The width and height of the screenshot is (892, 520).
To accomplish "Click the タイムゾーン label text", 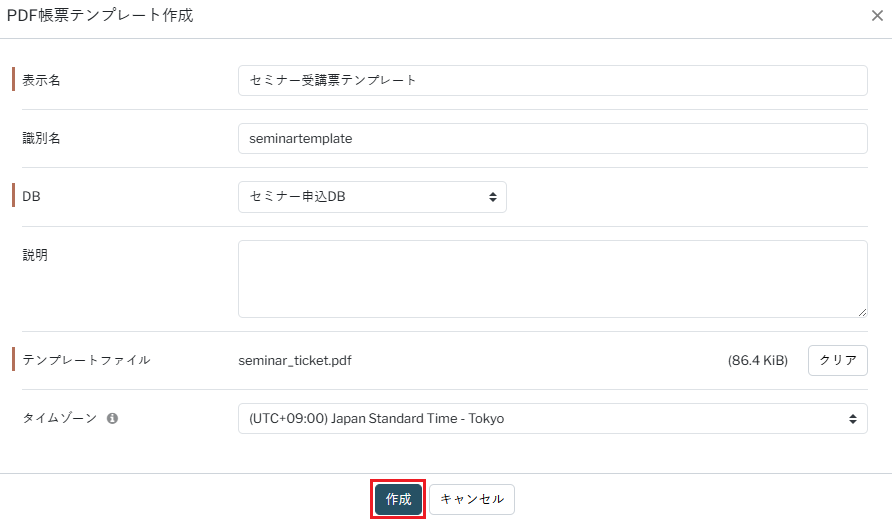I will [60, 419].
